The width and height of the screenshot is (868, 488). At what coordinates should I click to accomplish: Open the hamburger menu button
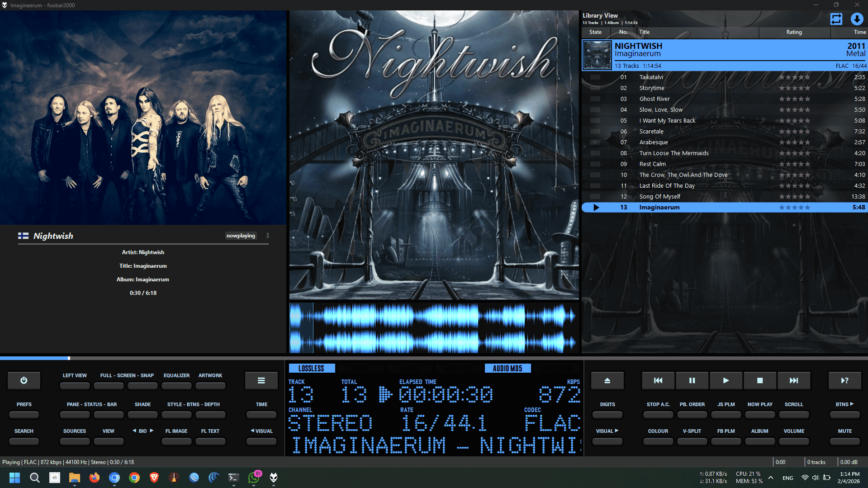click(261, 380)
